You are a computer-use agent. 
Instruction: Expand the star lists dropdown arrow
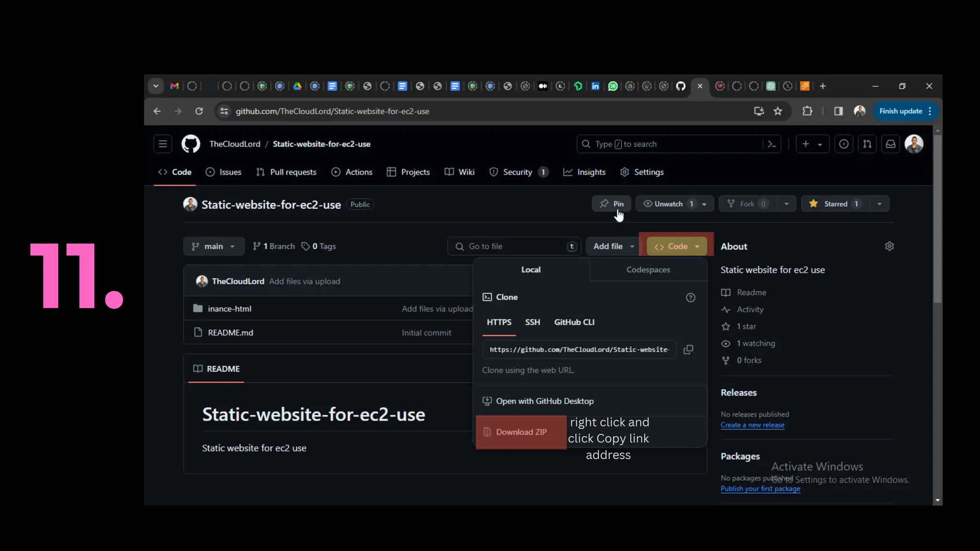[x=880, y=204]
